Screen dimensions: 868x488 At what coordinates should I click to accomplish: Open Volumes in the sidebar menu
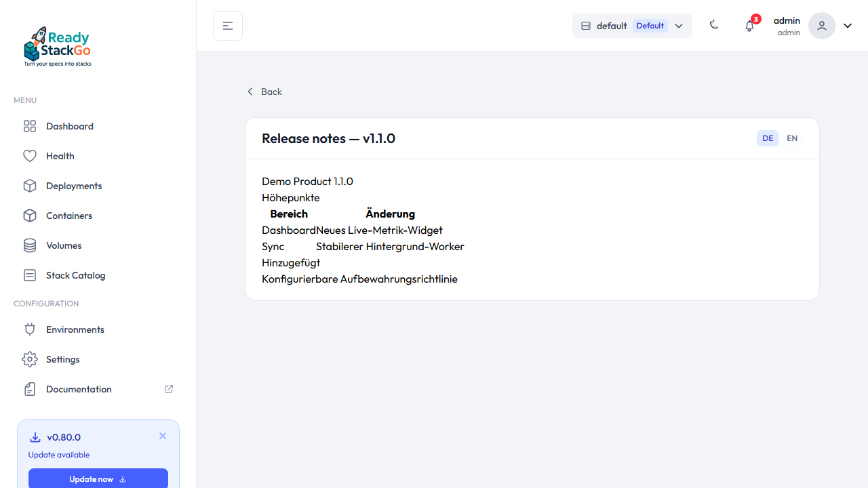(98, 245)
